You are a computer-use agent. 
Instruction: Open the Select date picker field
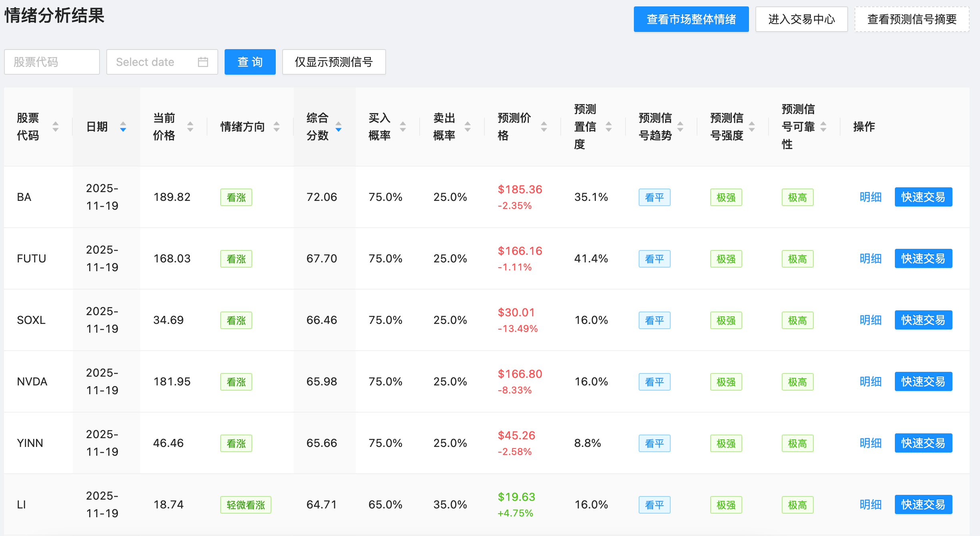tap(162, 62)
